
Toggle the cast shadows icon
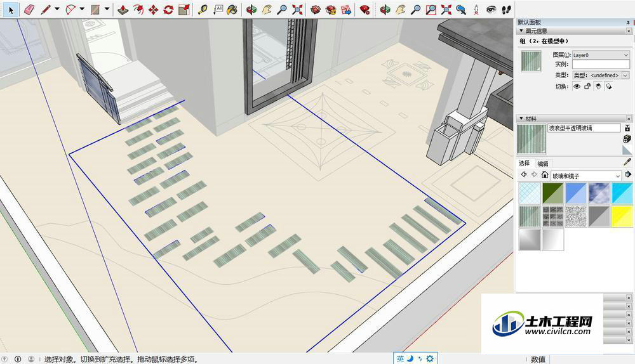[598, 86]
